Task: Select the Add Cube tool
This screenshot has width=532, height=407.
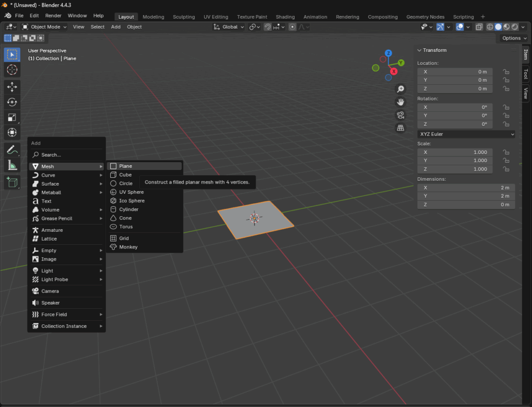Action: tap(12, 182)
